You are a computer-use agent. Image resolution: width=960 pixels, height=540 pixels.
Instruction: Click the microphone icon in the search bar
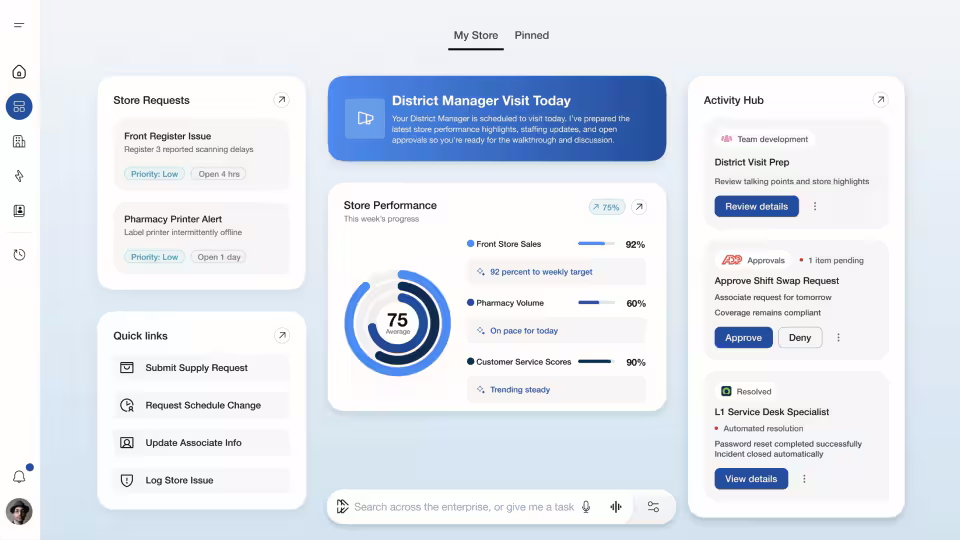click(586, 507)
